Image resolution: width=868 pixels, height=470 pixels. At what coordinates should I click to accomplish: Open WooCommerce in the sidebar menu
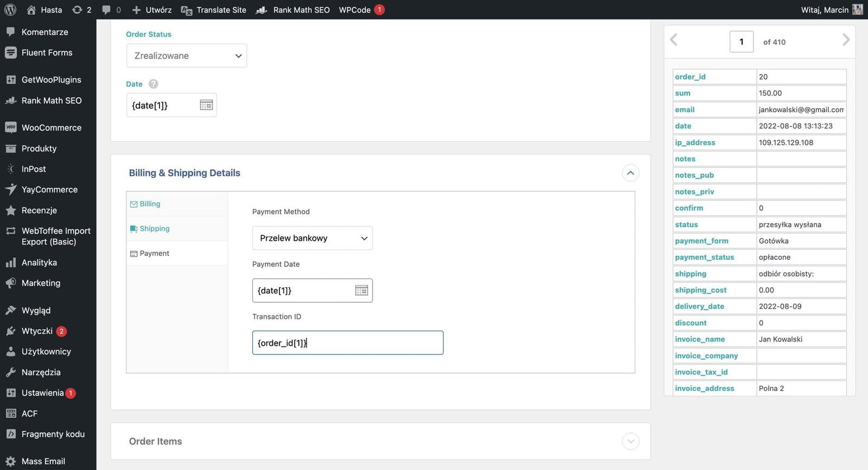click(x=51, y=128)
